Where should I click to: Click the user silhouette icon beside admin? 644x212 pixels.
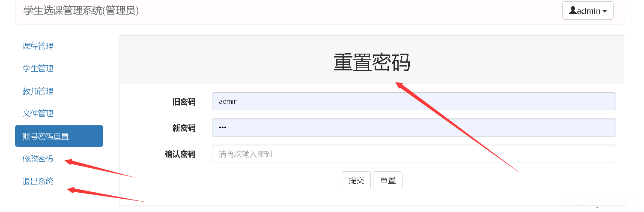572,11
